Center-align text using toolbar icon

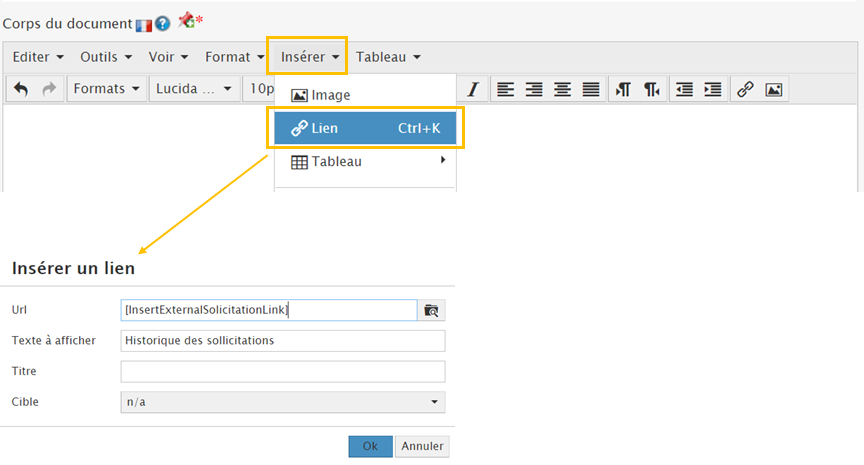pyautogui.click(x=563, y=89)
